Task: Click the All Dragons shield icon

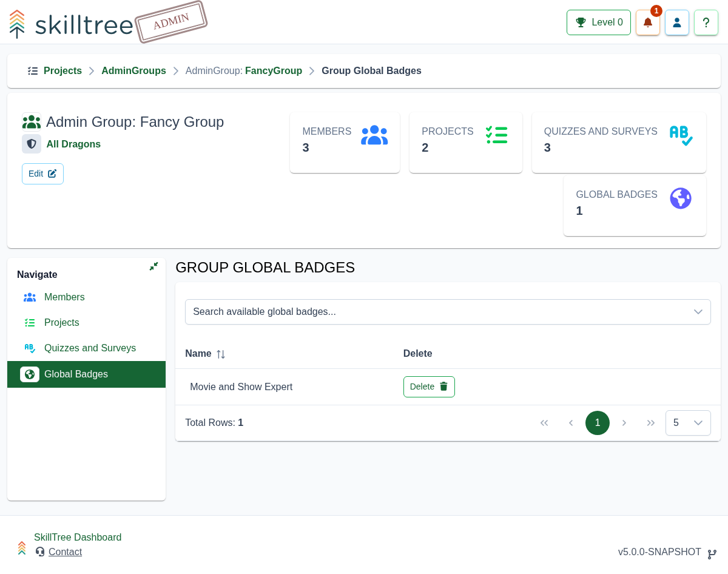Action: tap(32, 144)
